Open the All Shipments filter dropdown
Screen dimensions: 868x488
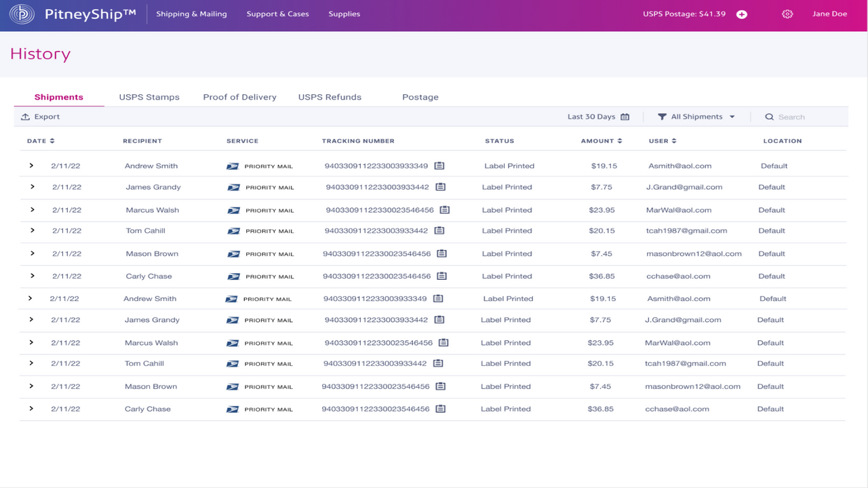(696, 117)
